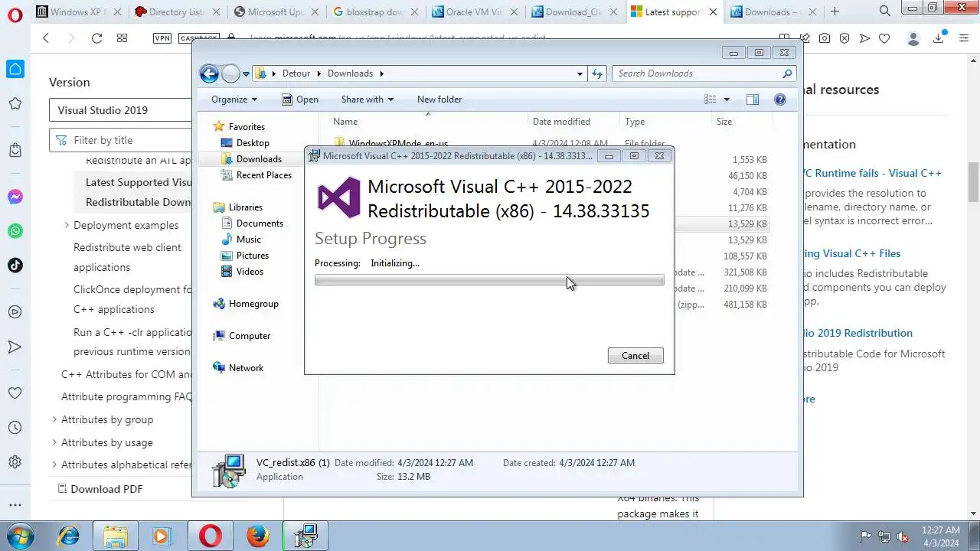This screenshot has width=980, height=551.
Task: Go back in the Explorer window
Action: pos(209,73)
